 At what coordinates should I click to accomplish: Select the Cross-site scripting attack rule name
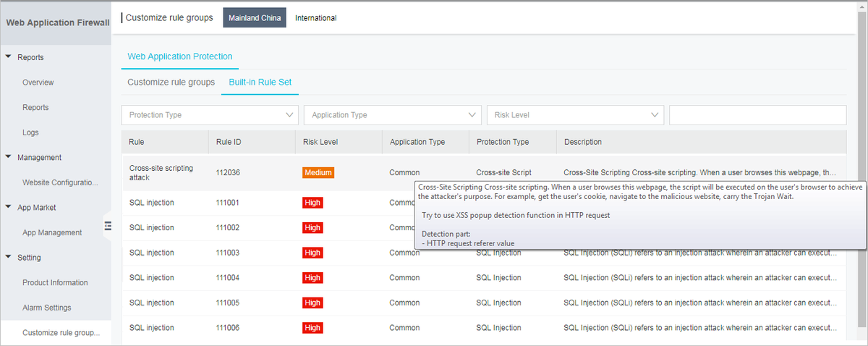(x=161, y=172)
